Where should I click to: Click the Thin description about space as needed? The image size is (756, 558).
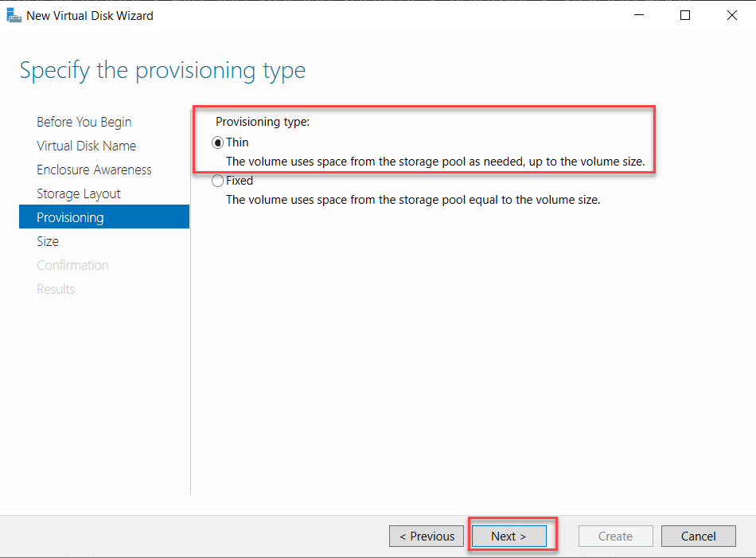[x=435, y=162]
